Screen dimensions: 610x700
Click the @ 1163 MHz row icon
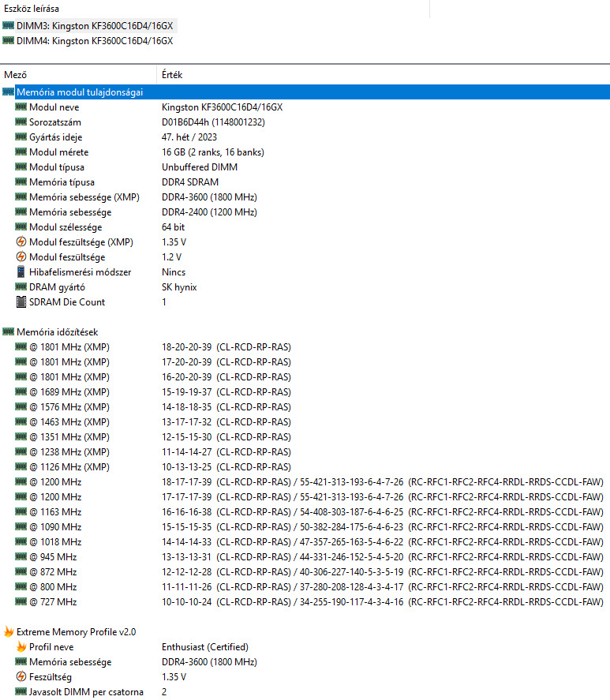tap(21, 511)
